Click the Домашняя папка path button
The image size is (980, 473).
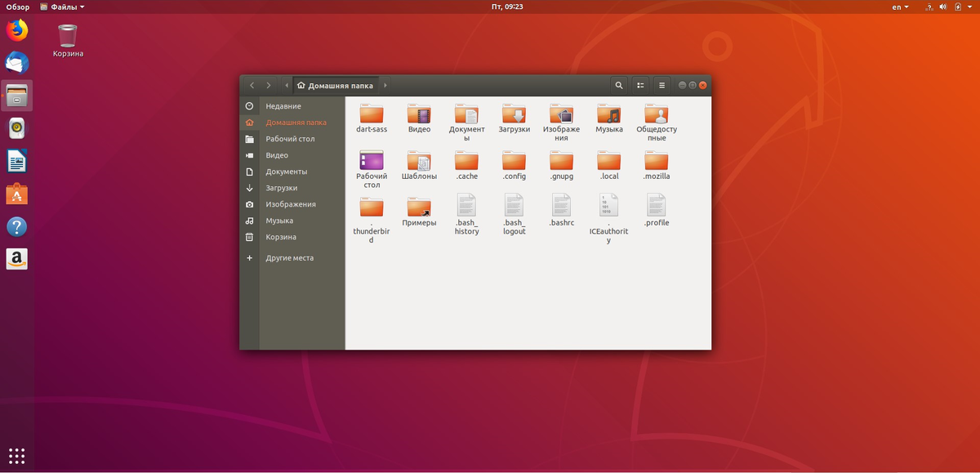click(336, 85)
